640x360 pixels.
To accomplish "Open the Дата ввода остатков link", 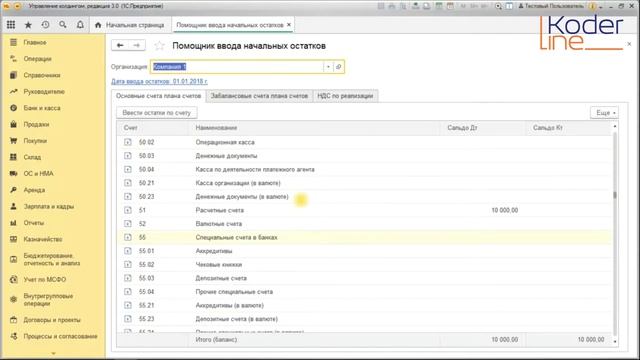I will click(x=159, y=81).
